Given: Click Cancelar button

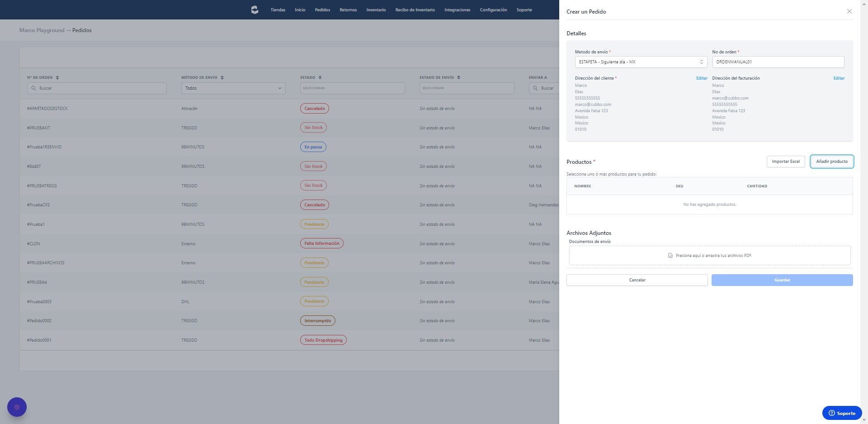Looking at the screenshot, I should click(637, 280).
